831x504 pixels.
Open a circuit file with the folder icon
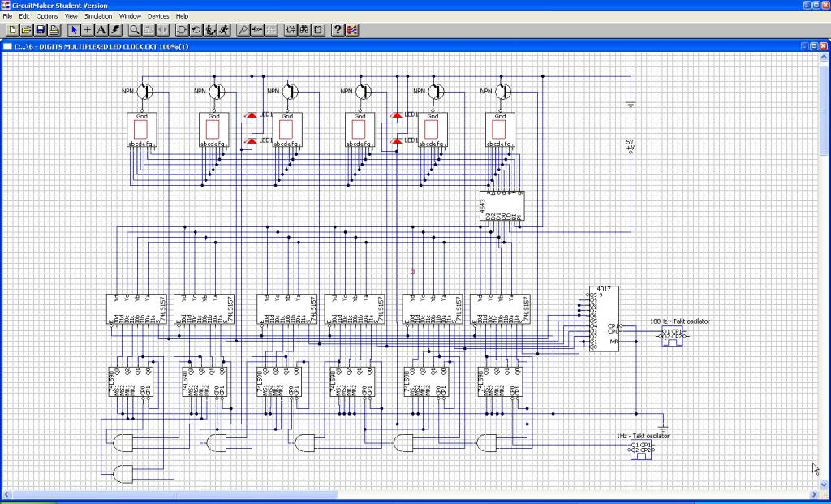click(x=26, y=30)
